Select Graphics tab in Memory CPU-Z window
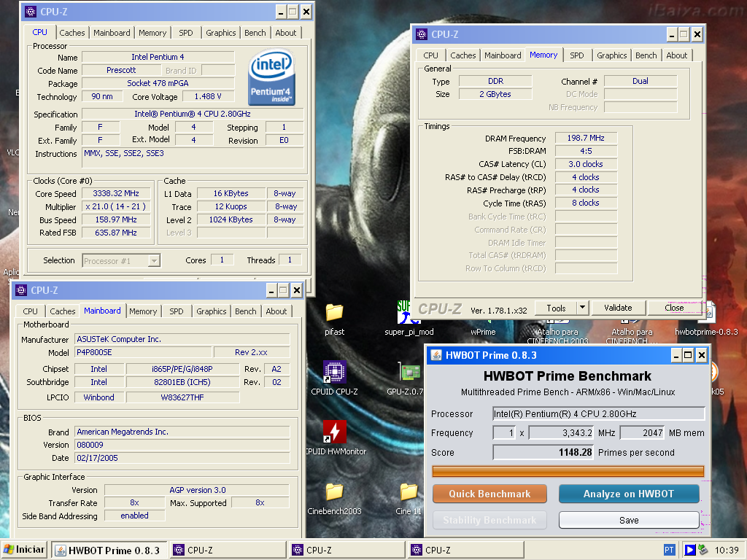 click(x=612, y=55)
